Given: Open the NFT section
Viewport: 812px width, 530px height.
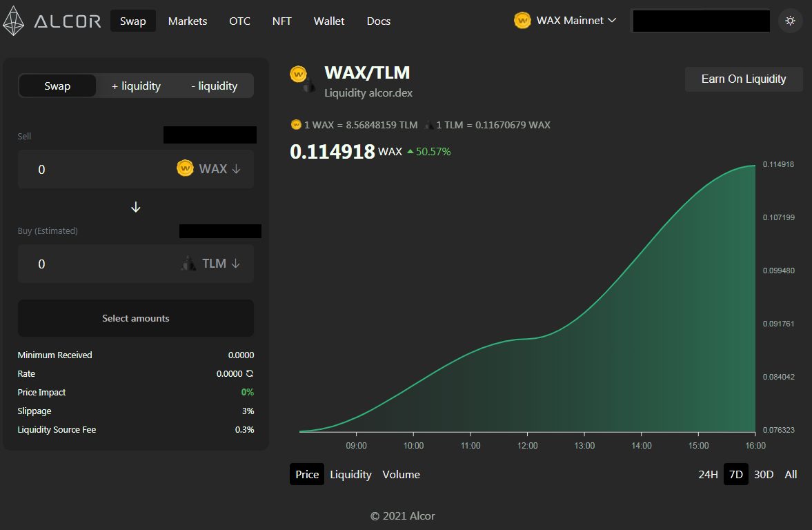Looking at the screenshot, I should (x=281, y=21).
